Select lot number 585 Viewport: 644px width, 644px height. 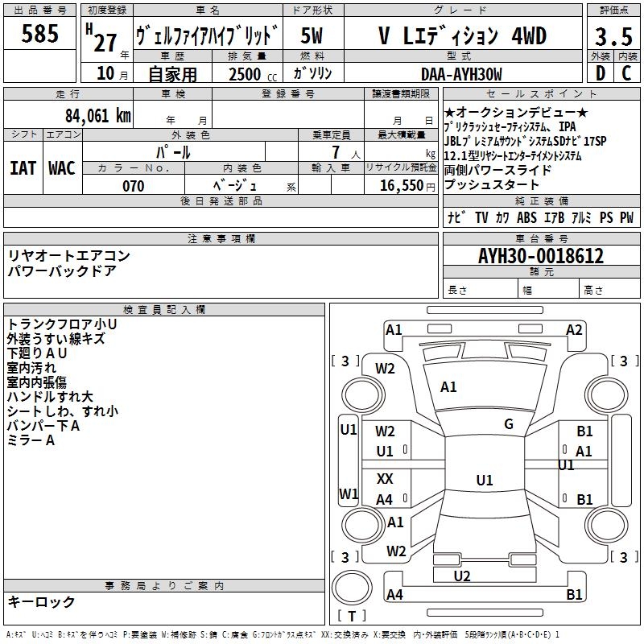(x=39, y=33)
